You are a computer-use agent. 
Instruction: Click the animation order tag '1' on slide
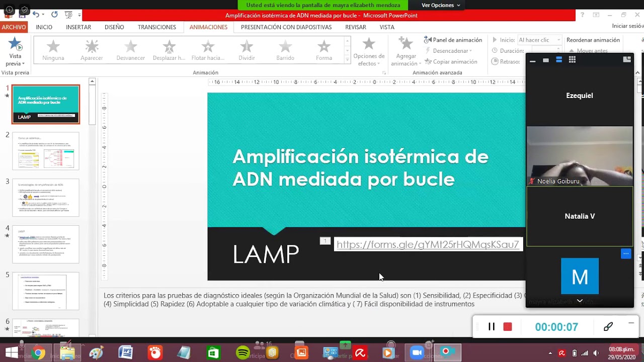[325, 241]
